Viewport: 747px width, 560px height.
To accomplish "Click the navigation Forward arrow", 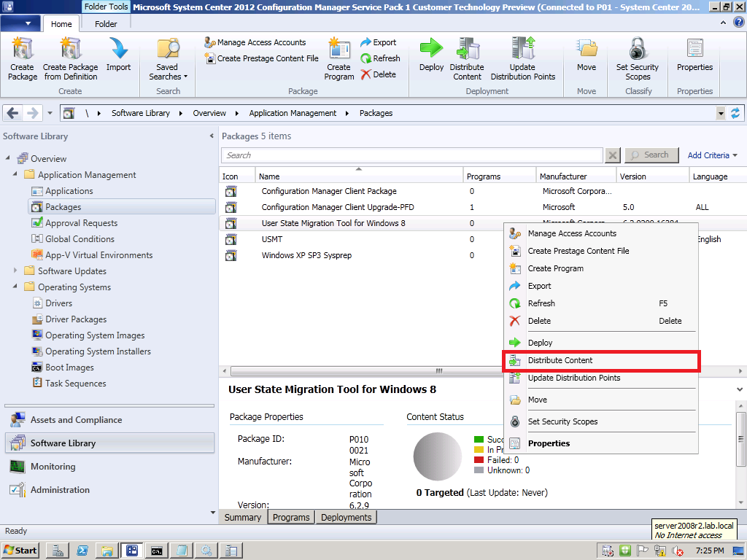I will coord(32,113).
